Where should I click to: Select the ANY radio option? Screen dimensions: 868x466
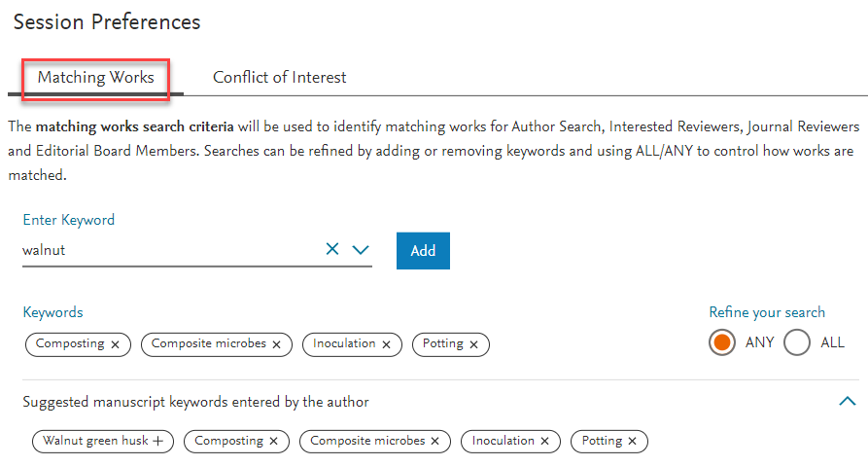(x=722, y=342)
